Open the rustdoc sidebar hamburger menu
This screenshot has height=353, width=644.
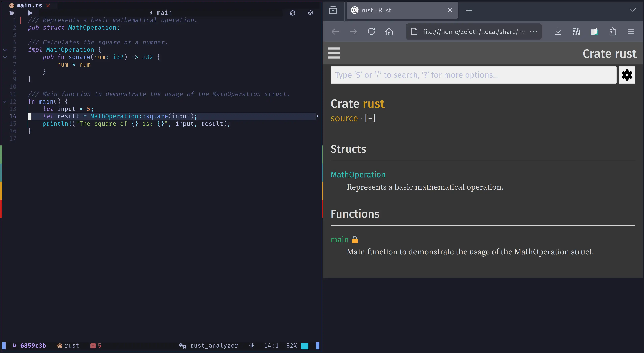coord(334,53)
